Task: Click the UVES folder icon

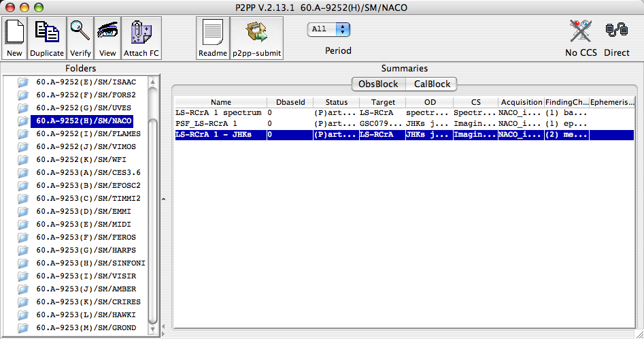Action: click(x=23, y=108)
